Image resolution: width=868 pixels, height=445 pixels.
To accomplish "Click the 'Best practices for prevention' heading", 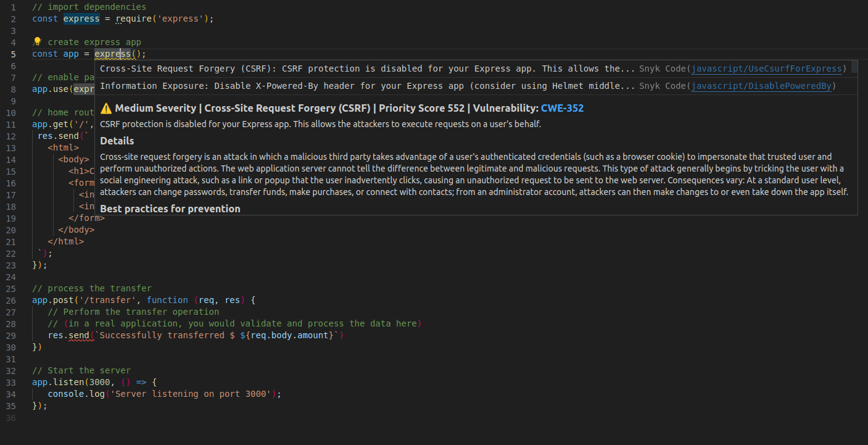I will pyautogui.click(x=170, y=209).
